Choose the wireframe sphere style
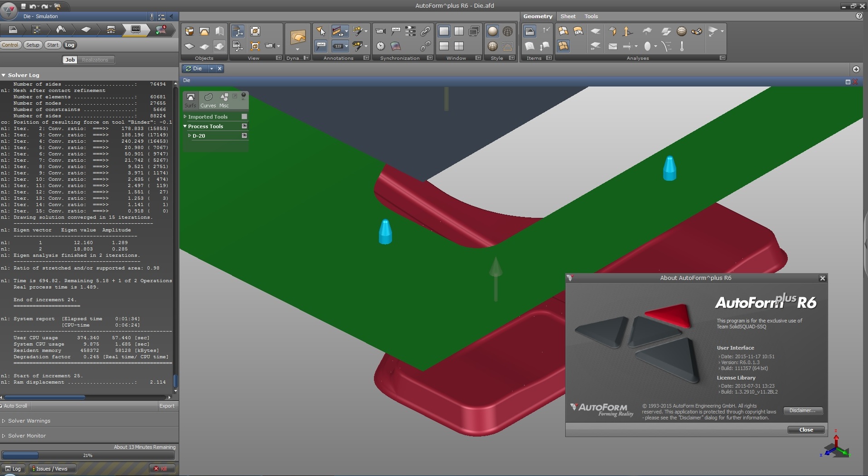Screen dimensions: 868x476 click(508, 31)
